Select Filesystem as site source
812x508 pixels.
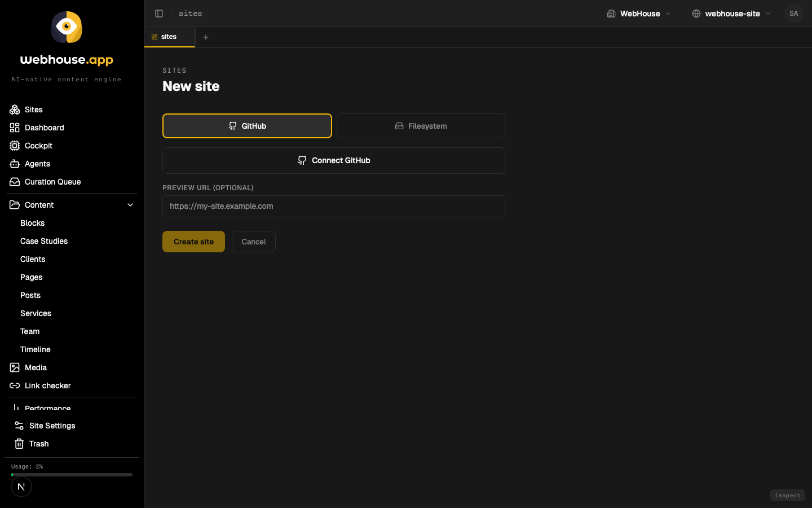[x=421, y=126]
